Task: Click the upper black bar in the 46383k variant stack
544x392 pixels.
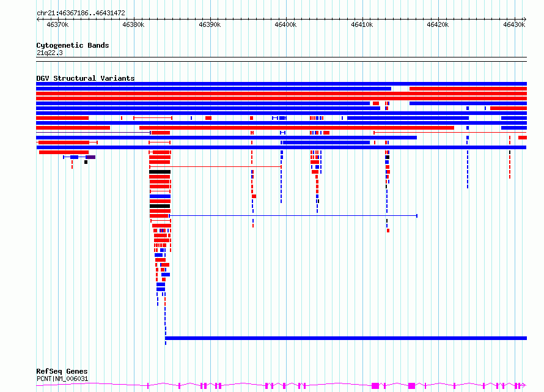Action: click(x=160, y=172)
